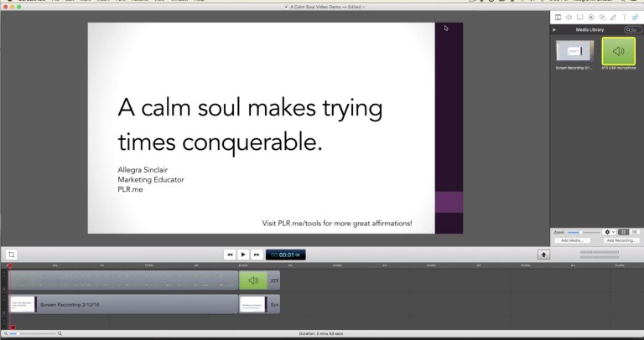Click the timeline zoom-out magnifier icon

[x=5, y=334]
